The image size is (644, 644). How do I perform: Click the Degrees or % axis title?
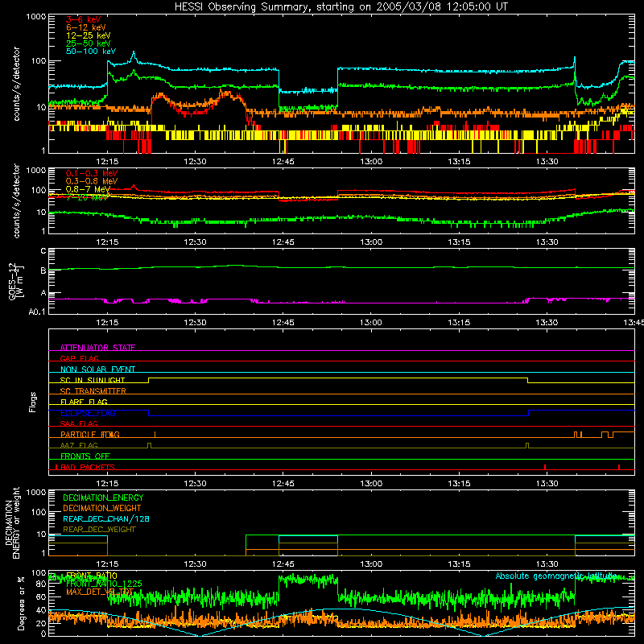[21, 603]
